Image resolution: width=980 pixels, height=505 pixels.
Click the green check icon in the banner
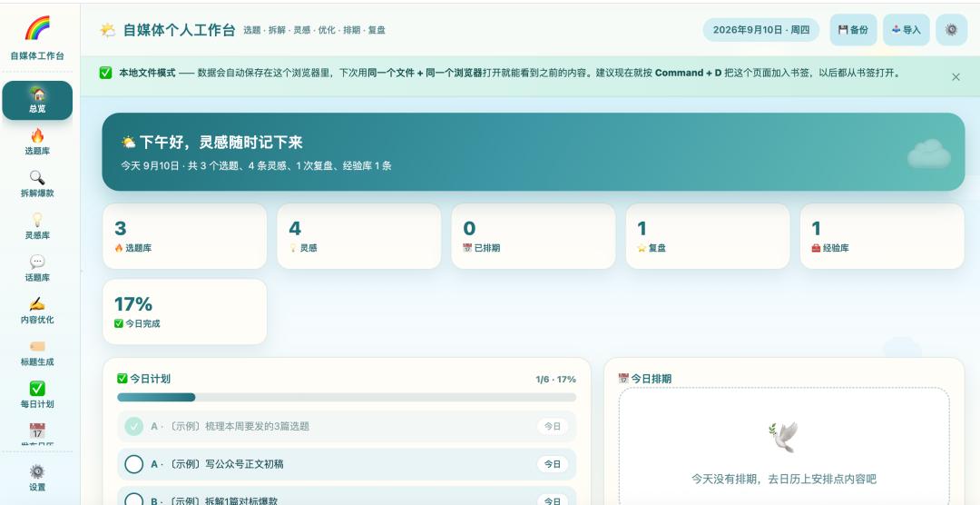point(105,73)
